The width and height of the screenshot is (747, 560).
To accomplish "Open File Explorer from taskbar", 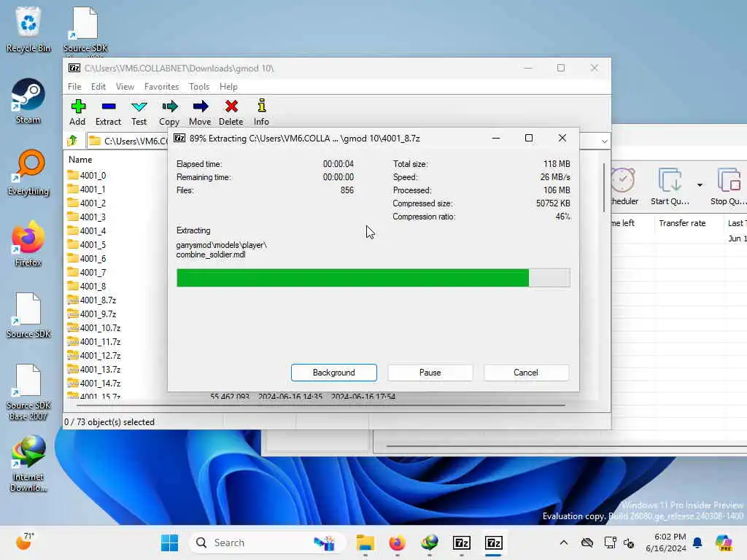I will coord(365,542).
